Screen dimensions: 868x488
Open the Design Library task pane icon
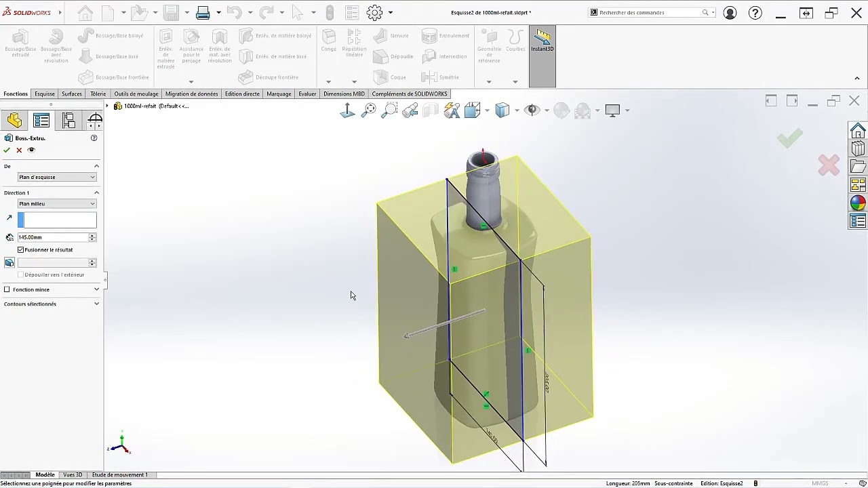[x=858, y=149]
